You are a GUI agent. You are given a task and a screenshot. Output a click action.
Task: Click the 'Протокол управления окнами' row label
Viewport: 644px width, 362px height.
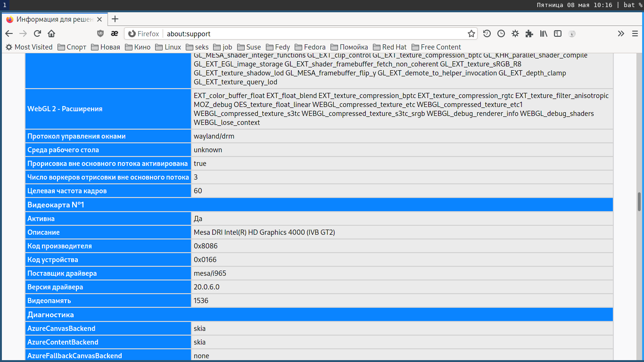[76, 136]
